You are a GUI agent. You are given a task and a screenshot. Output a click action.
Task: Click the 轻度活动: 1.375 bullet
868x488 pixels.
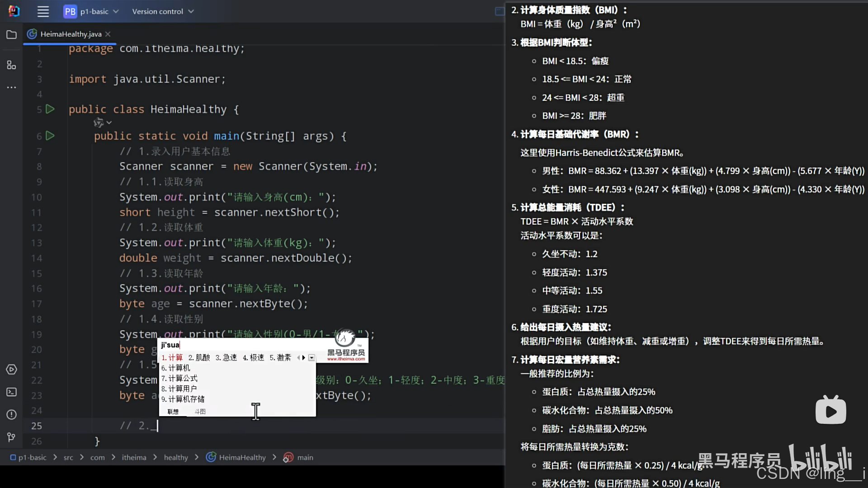tap(575, 272)
